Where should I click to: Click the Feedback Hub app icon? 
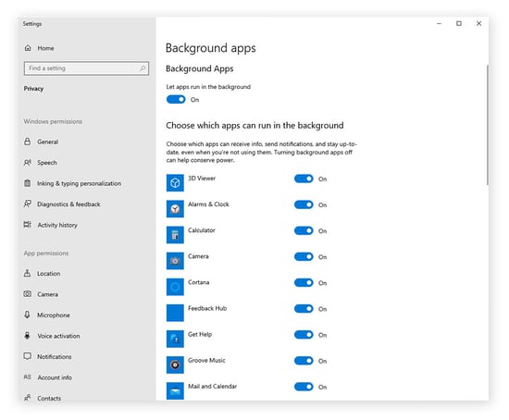pos(175,313)
